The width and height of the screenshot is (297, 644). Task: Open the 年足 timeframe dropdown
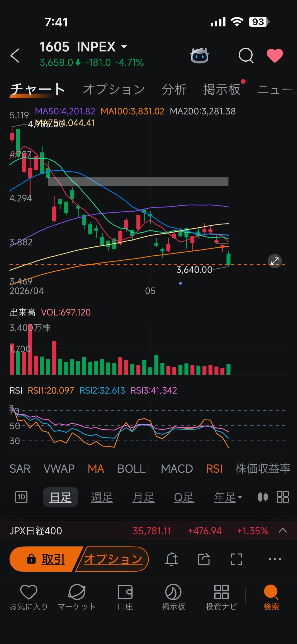(228, 497)
